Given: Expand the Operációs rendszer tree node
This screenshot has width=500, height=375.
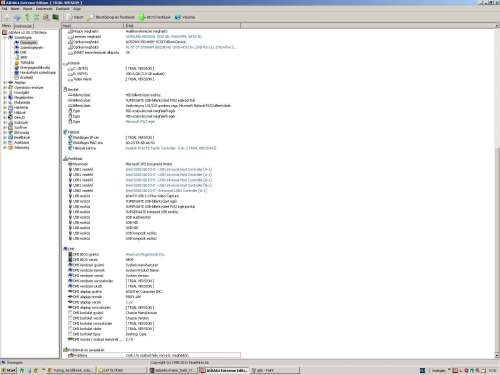Looking at the screenshot, I should 5,87.
